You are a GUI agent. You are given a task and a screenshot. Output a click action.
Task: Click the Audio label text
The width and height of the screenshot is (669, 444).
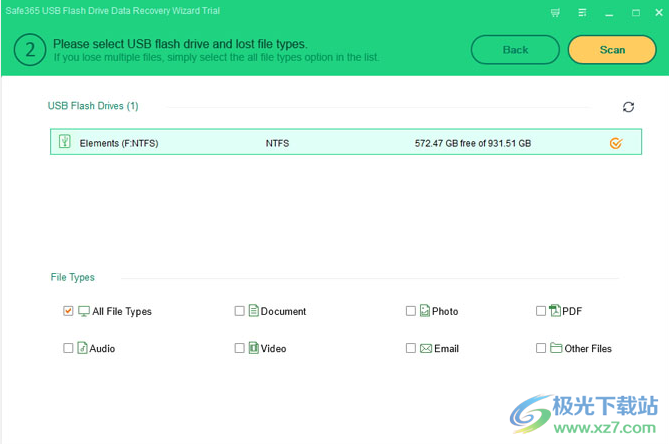(102, 348)
